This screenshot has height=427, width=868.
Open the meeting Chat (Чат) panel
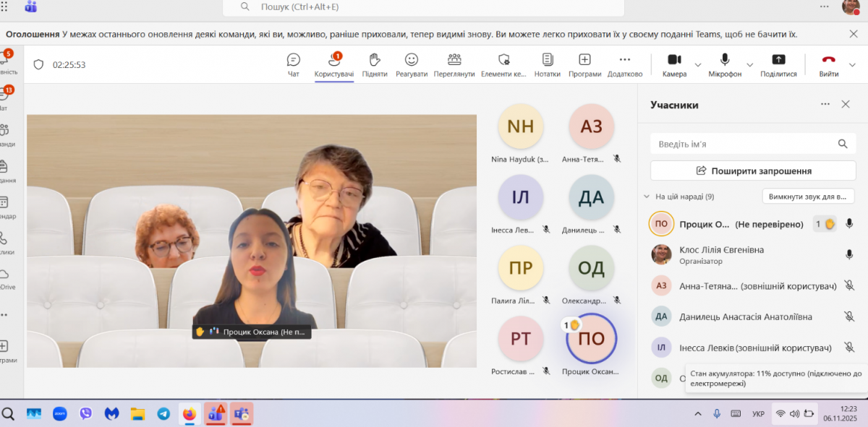click(x=293, y=64)
